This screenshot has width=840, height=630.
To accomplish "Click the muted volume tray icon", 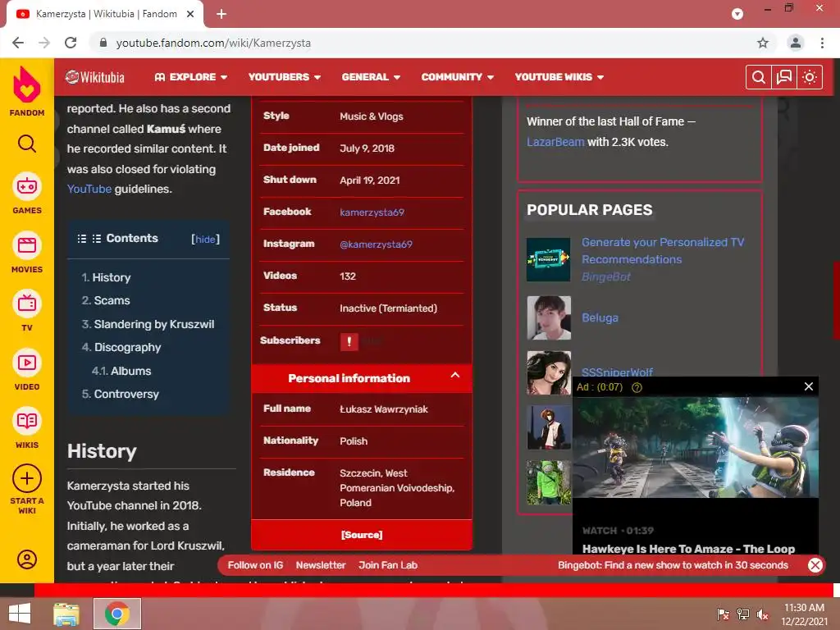I will [762, 614].
